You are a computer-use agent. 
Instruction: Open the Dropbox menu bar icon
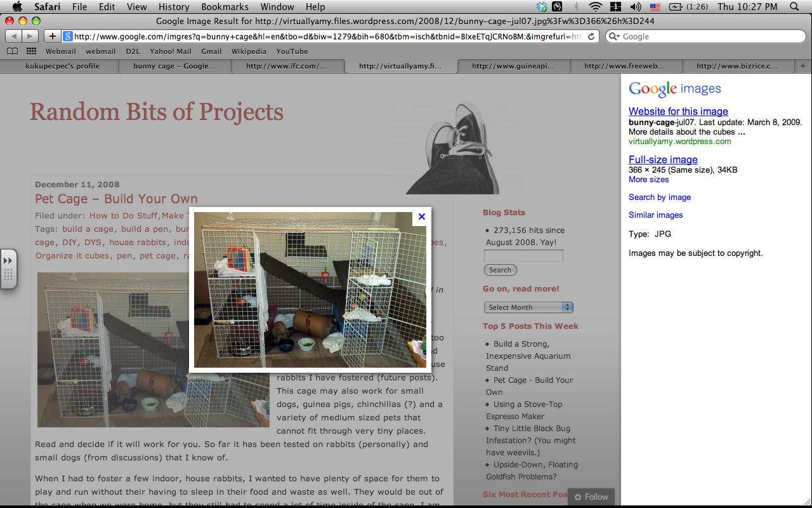click(x=541, y=7)
